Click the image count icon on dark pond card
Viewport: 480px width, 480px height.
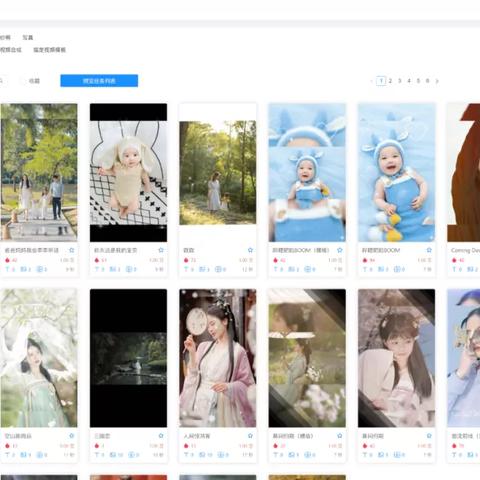pos(113,455)
